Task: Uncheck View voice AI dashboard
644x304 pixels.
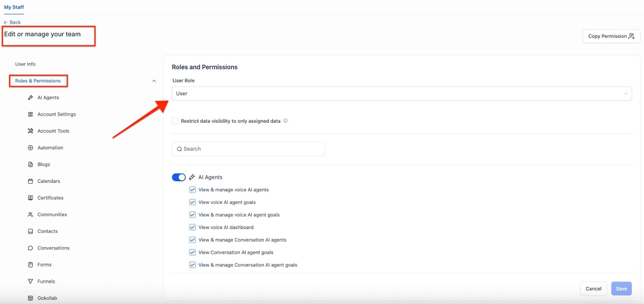Action: point(192,227)
